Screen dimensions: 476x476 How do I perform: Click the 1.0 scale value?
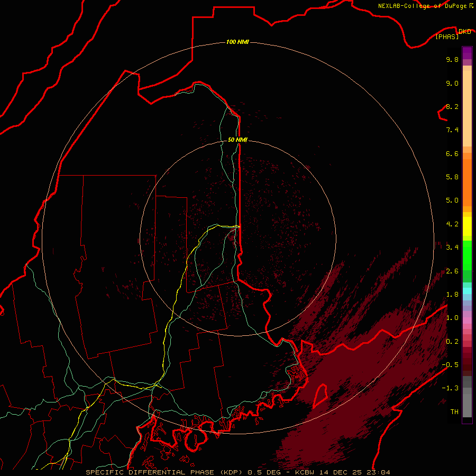[x=452, y=318]
